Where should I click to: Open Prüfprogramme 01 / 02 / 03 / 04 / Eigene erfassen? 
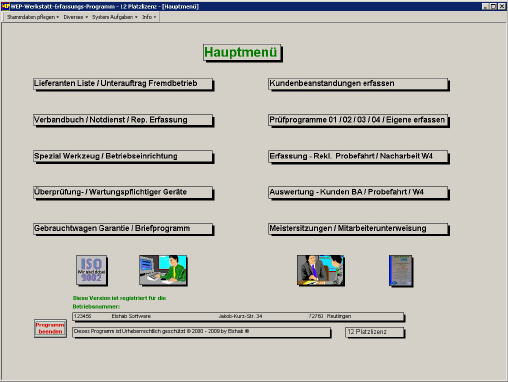coord(358,120)
